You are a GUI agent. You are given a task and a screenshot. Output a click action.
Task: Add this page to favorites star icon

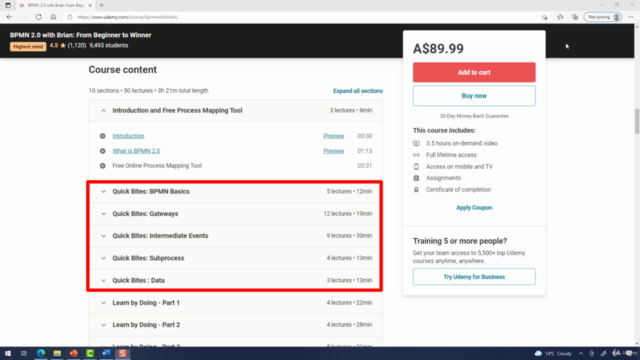[x=560, y=17]
